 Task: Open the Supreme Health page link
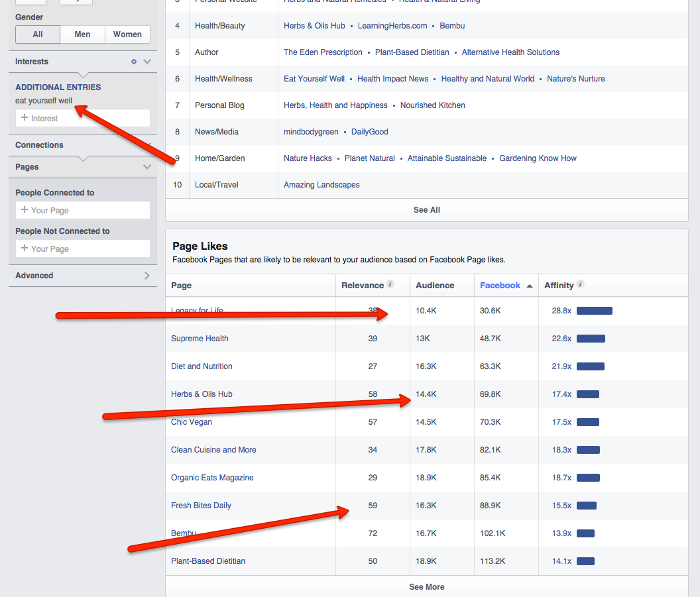[200, 339]
